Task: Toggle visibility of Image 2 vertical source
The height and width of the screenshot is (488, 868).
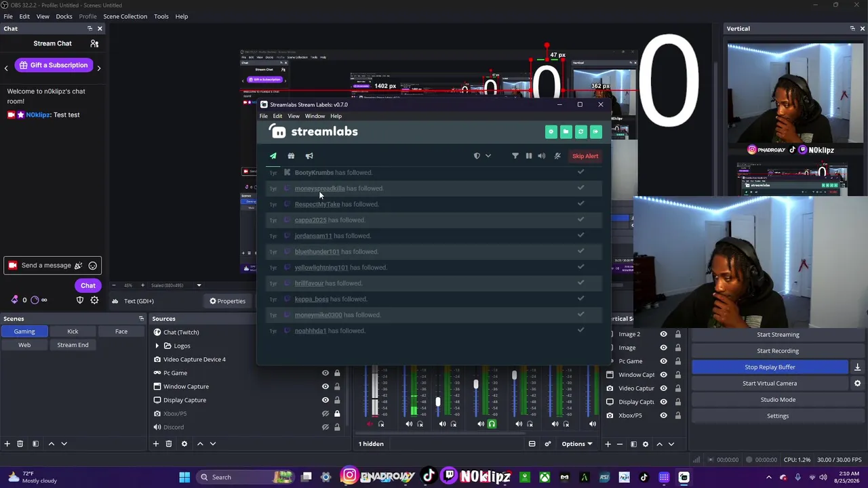Action: click(663, 334)
